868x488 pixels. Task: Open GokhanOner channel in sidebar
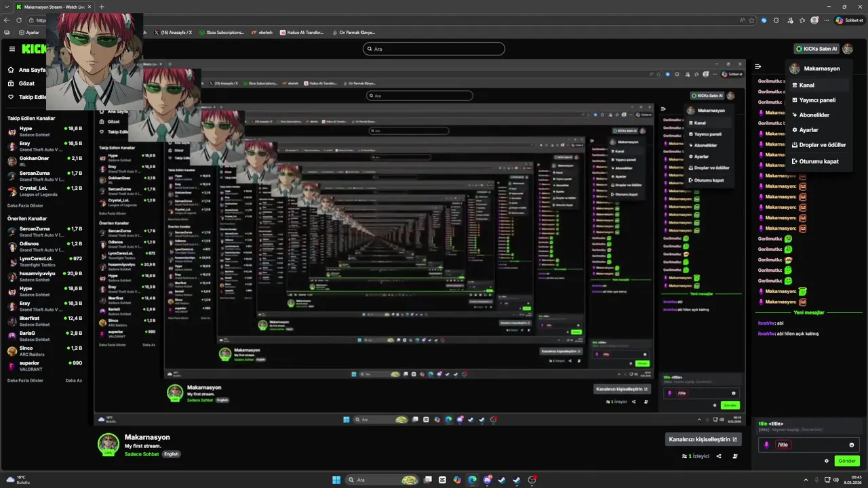(45, 161)
